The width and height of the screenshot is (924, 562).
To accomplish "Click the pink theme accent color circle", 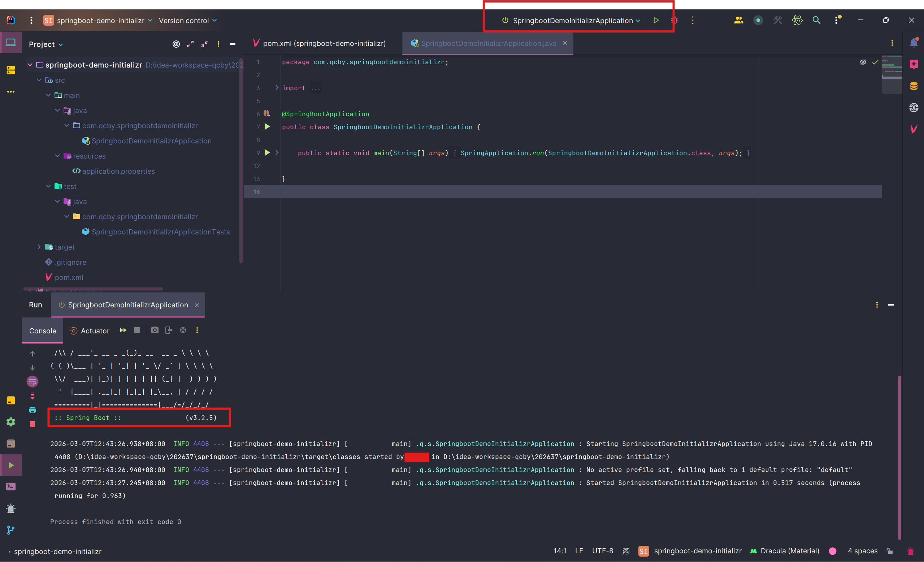I will 833,551.
